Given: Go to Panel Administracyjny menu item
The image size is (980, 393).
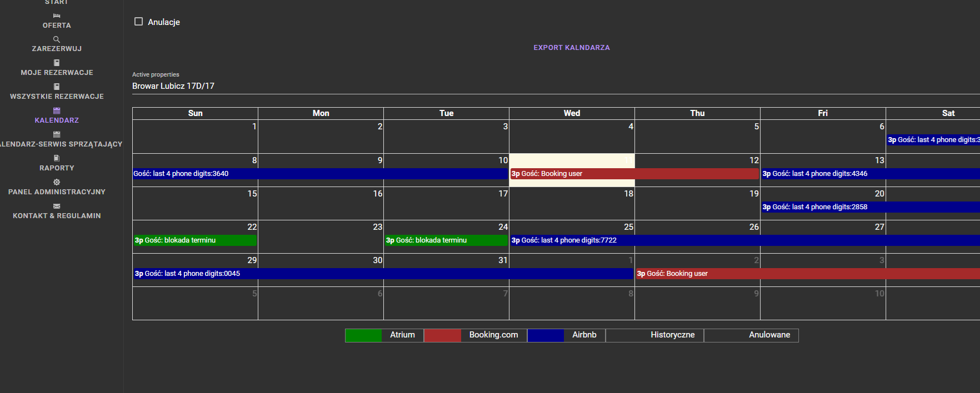Looking at the screenshot, I should [57, 192].
